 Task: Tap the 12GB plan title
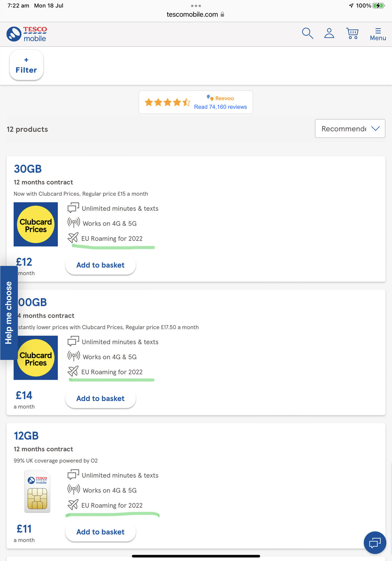tap(26, 436)
